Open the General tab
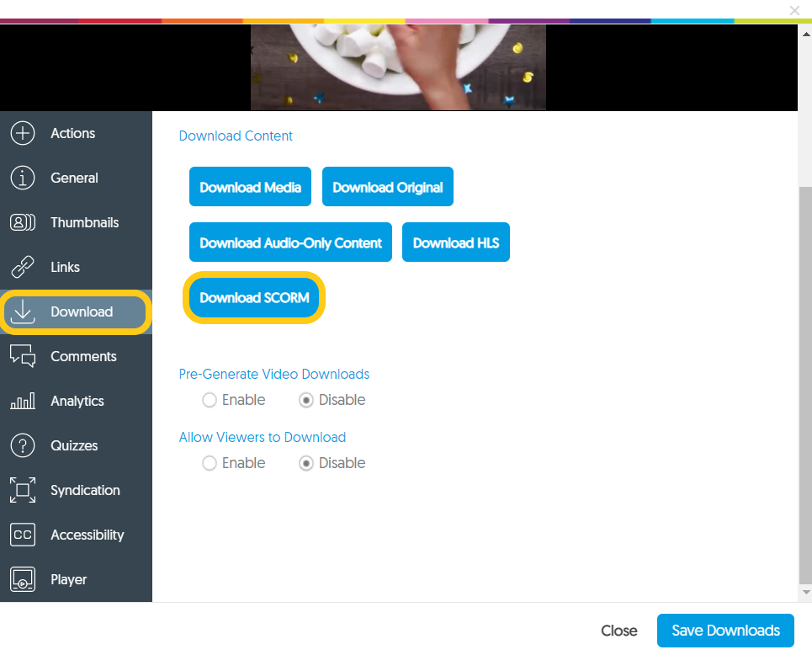 [76, 178]
